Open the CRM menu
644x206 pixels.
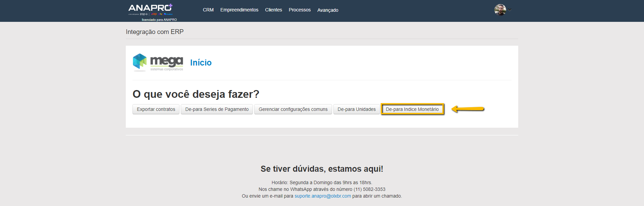click(208, 10)
